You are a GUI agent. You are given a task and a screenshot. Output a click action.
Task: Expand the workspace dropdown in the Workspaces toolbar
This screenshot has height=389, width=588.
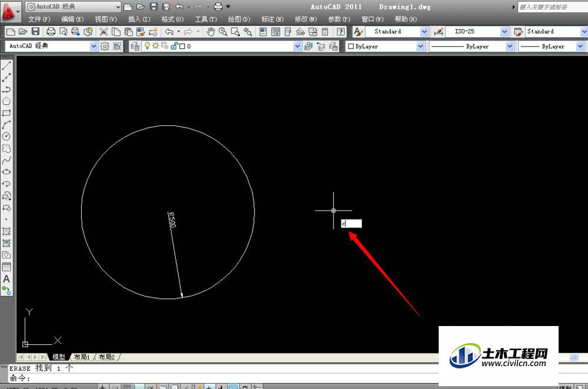pyautogui.click(x=93, y=46)
